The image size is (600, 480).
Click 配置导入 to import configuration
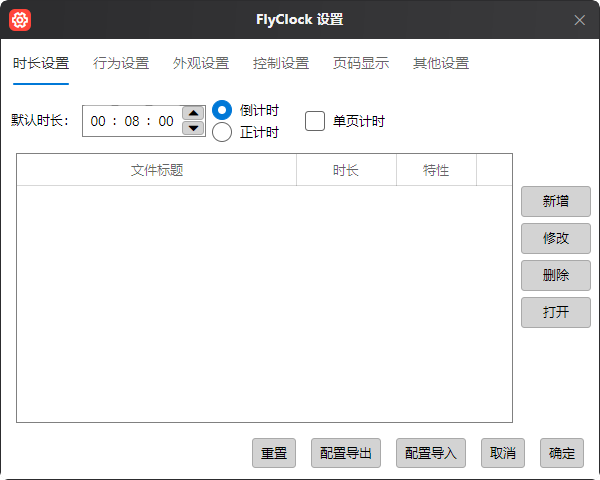pyautogui.click(x=431, y=453)
